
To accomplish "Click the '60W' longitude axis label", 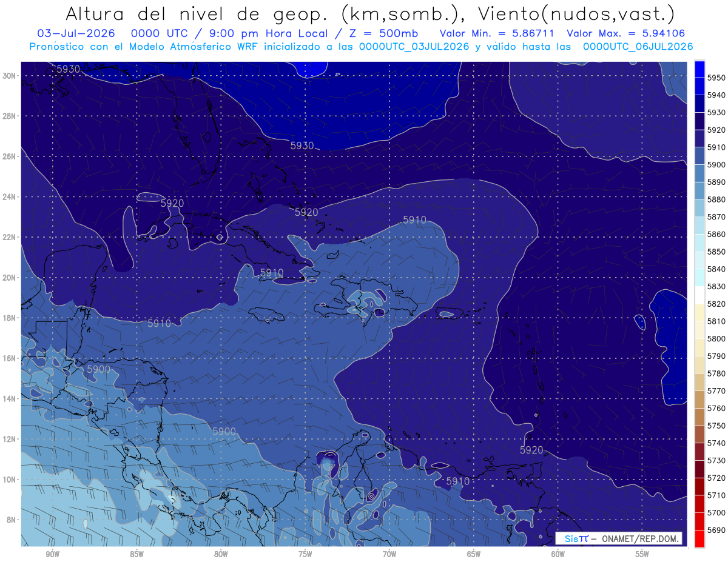I will [558, 555].
